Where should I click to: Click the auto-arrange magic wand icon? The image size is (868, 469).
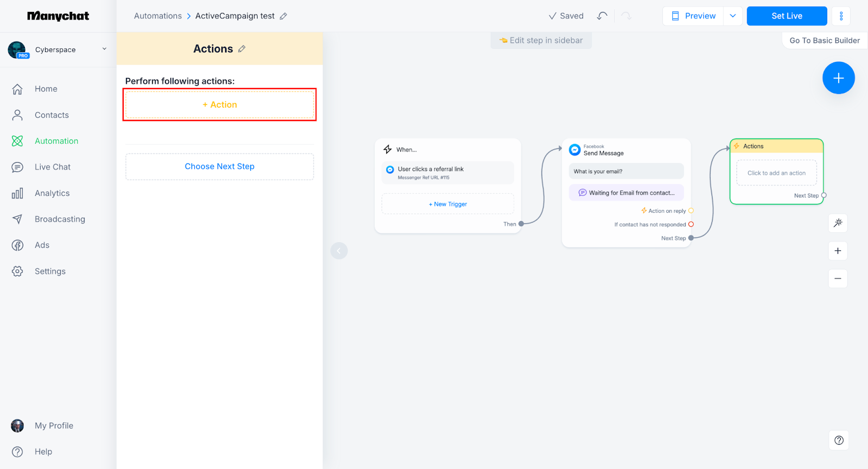[838, 223]
